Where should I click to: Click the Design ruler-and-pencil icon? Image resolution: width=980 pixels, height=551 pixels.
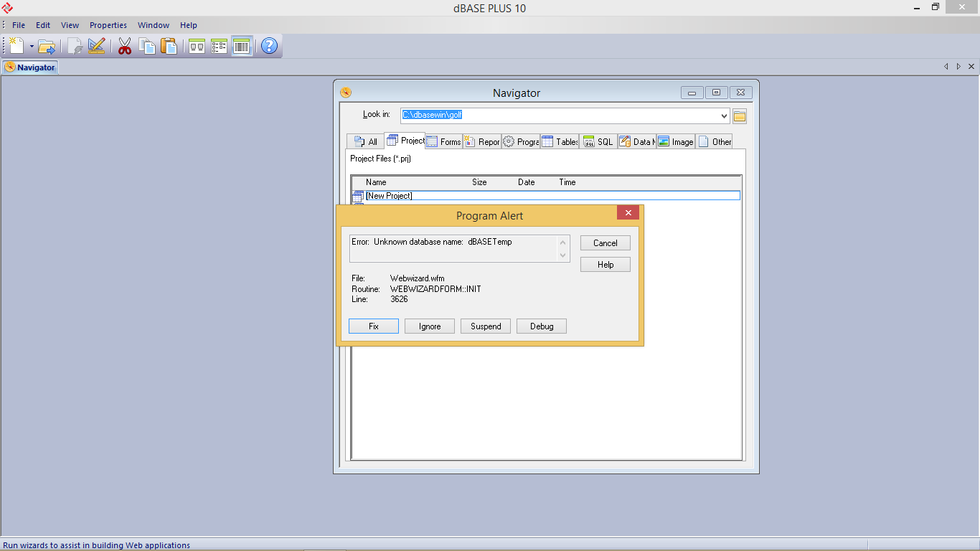pos(96,46)
